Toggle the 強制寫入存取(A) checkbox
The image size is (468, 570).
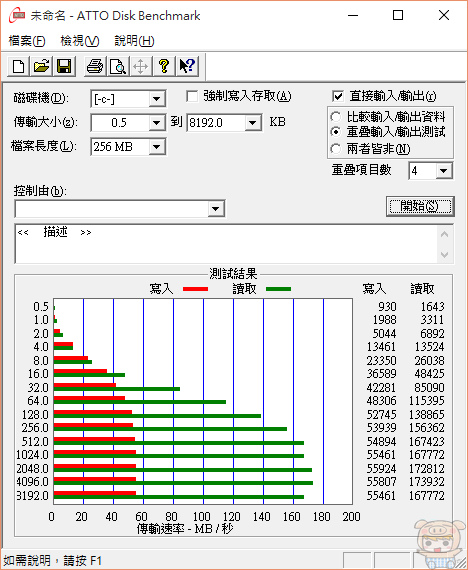[x=192, y=96]
